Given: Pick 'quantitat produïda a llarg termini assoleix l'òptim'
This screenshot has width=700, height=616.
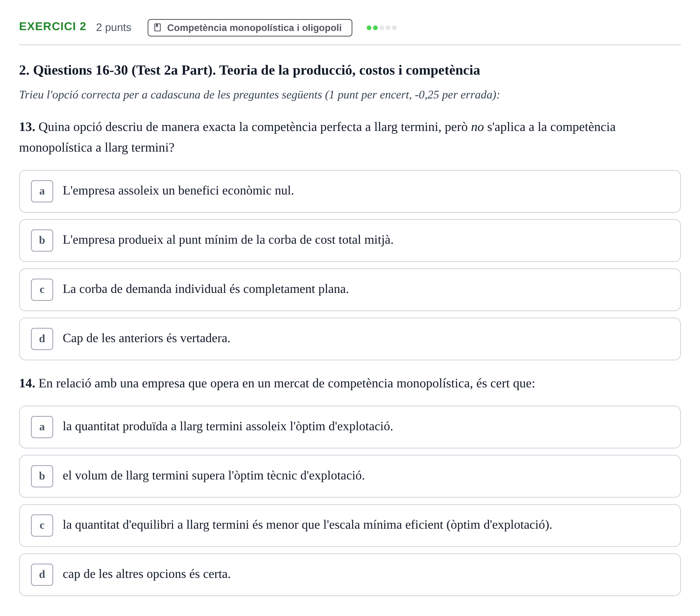Looking at the screenshot, I should [x=350, y=427].
